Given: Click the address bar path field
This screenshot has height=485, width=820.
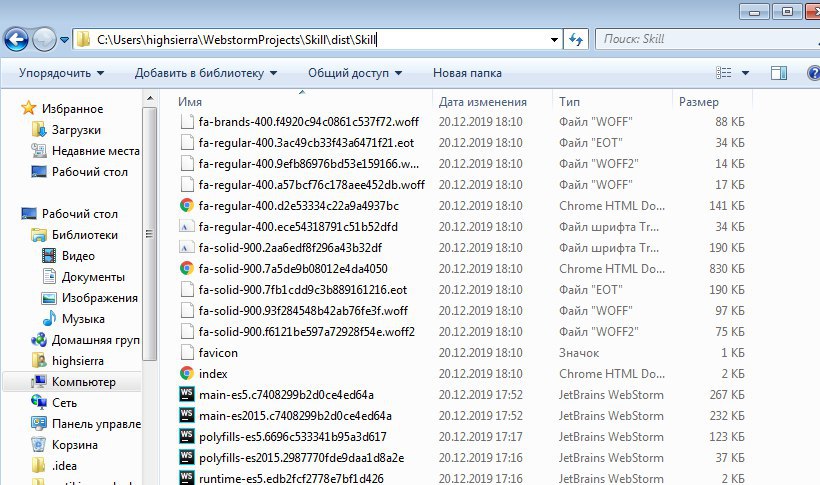Looking at the screenshot, I should (317, 39).
